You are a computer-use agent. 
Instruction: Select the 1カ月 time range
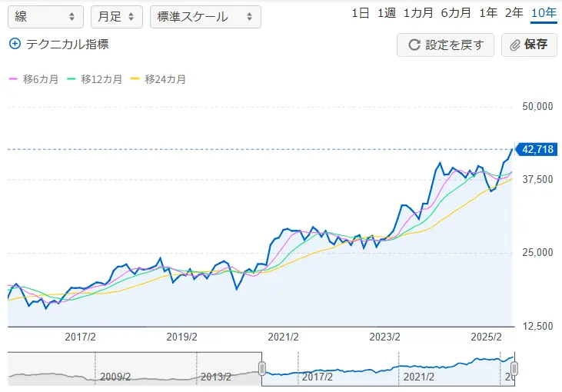(x=418, y=13)
